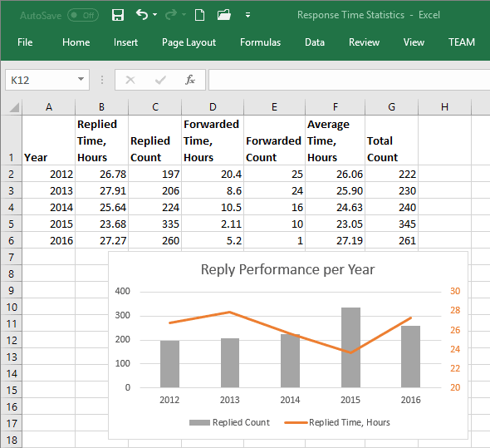Click the Save icon in quick access toolbar
This screenshot has height=448, width=490.
118,15
